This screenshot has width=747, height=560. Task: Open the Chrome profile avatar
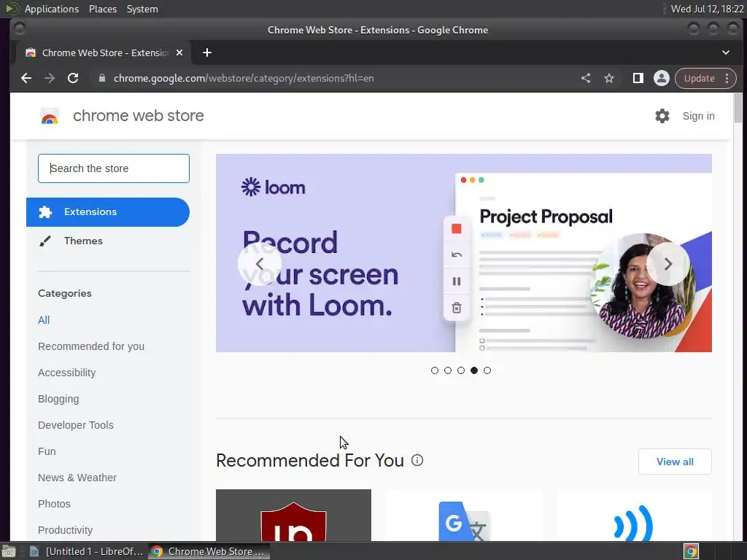(x=661, y=78)
